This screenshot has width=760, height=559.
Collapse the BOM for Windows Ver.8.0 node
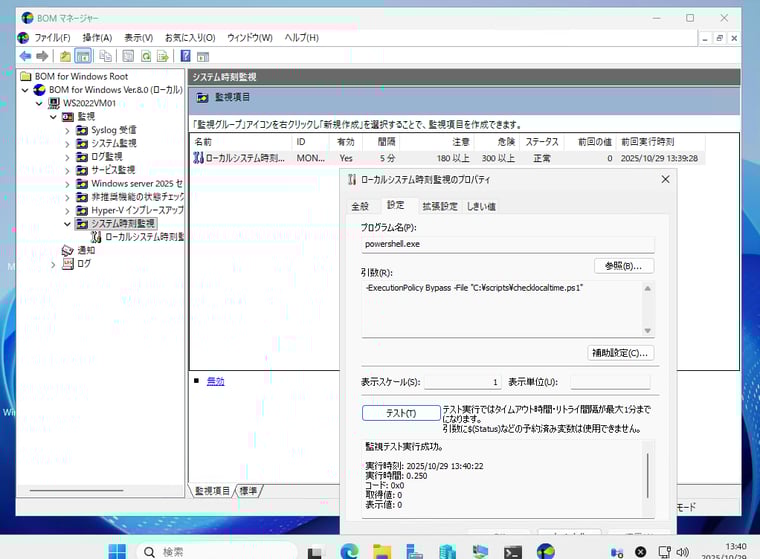point(25,90)
